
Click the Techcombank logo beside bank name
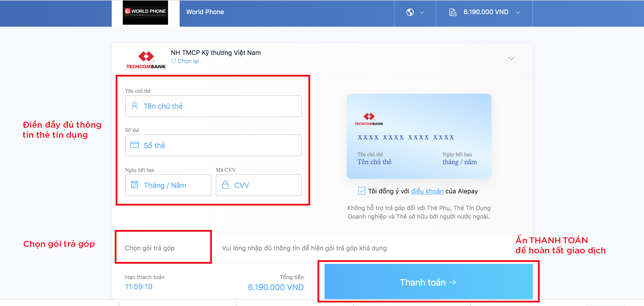146,60
